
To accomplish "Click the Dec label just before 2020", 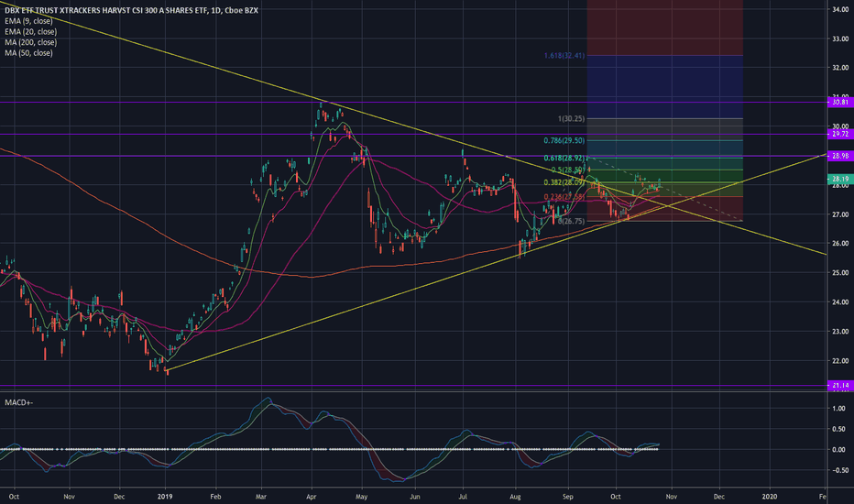I will click(719, 497).
